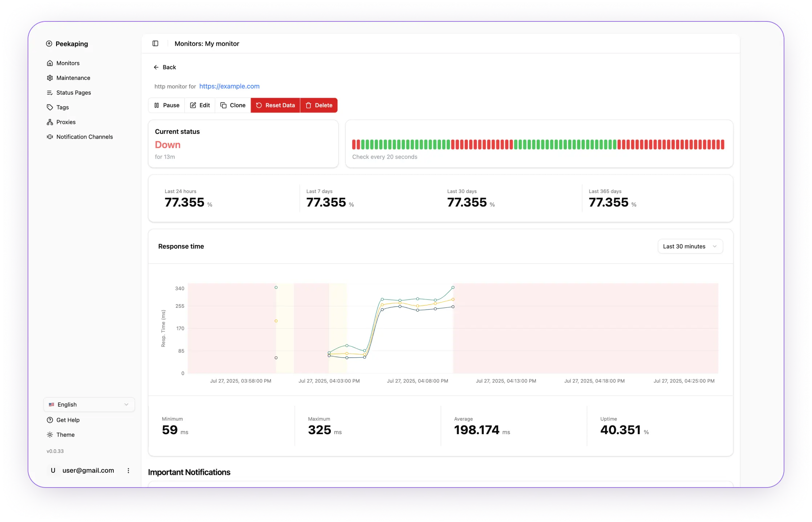Open the Status Pages menu item
This screenshot has width=812, height=522.
73,93
